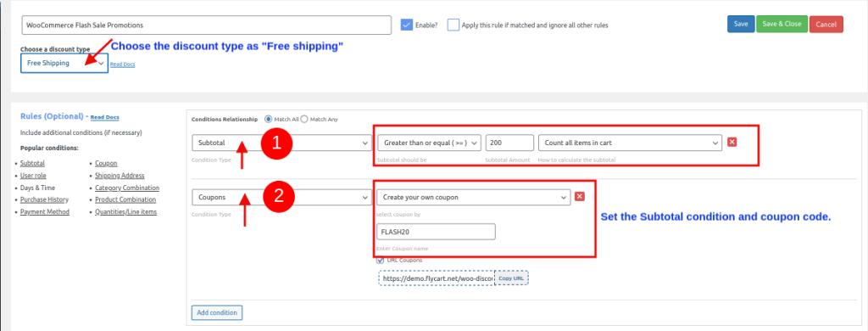
Task: Click the Subtotal popular condition link
Action: (x=32, y=164)
